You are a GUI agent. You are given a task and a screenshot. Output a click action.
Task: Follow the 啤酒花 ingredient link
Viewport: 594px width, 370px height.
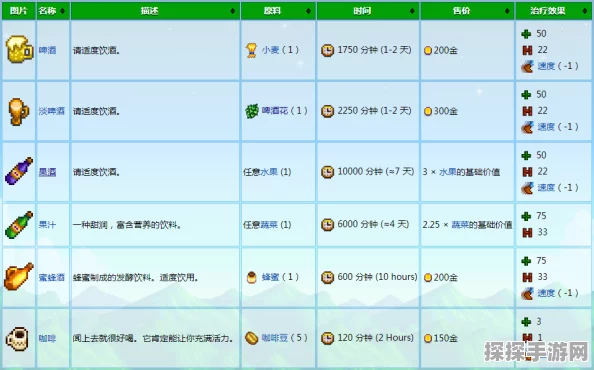coord(275,111)
